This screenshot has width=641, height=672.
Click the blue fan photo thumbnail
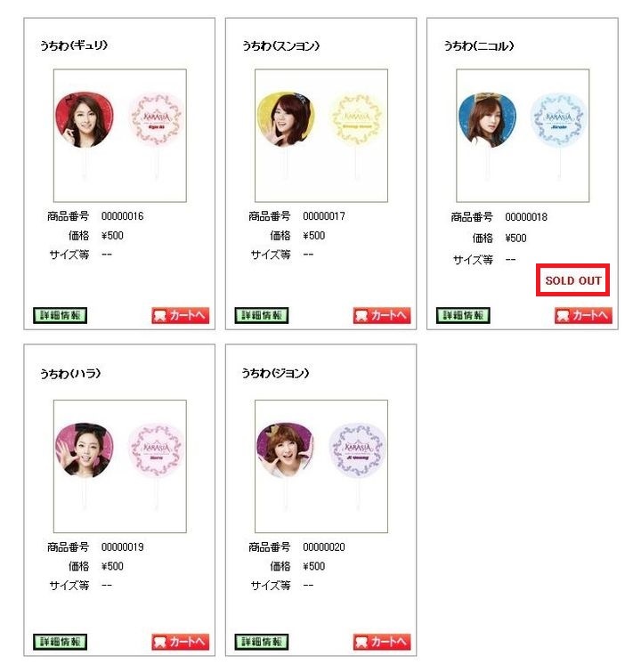click(523, 135)
